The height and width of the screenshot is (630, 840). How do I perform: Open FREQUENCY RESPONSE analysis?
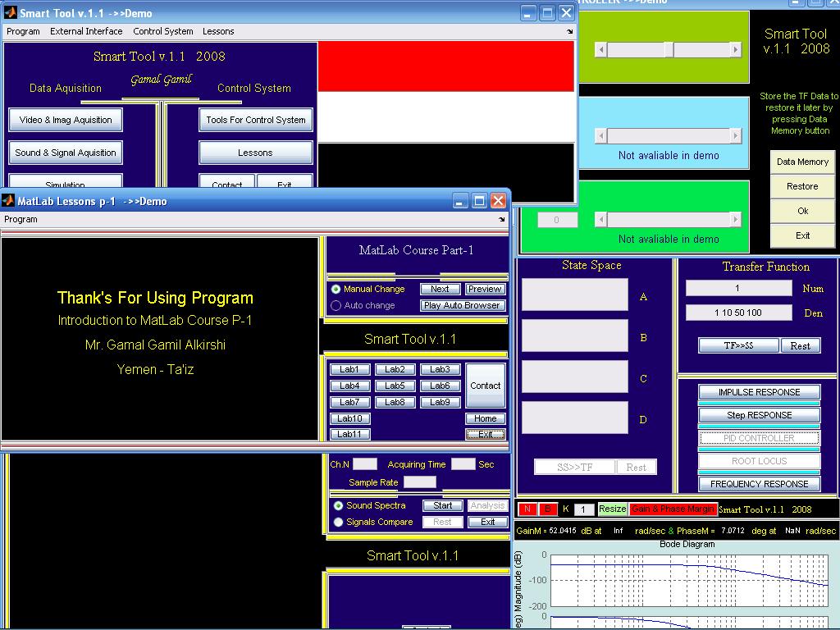click(759, 484)
